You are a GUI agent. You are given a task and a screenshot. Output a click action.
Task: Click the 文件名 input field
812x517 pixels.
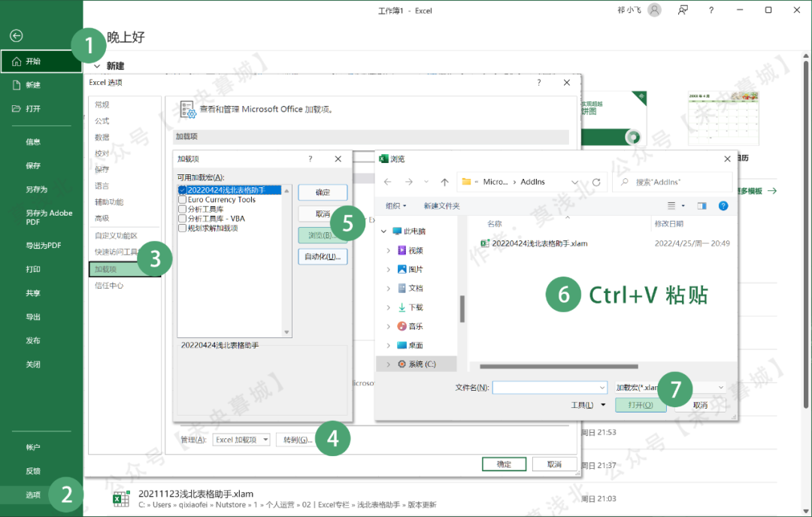click(x=550, y=387)
